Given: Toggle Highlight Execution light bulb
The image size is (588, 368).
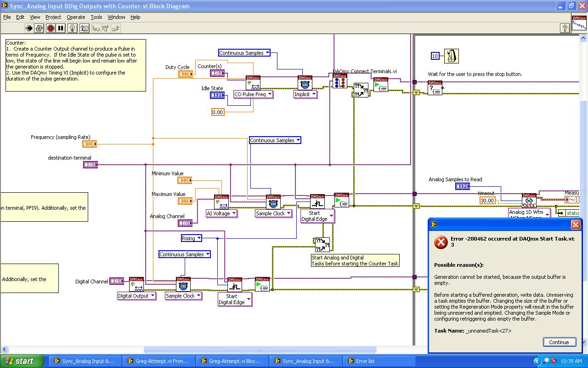Looking at the screenshot, I should coord(73,28).
